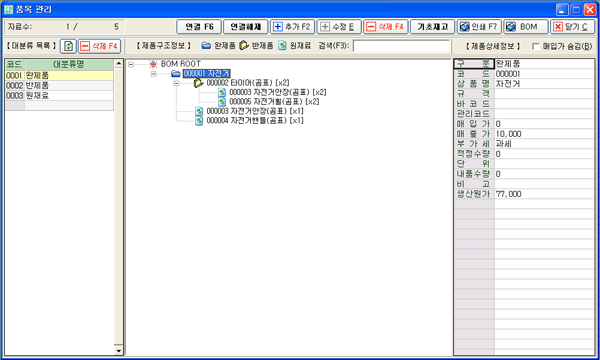Image resolution: width=600 pixels, height=360 pixels.
Task: Collapse the 000002 타이어(곰표) node
Action: 176,83
